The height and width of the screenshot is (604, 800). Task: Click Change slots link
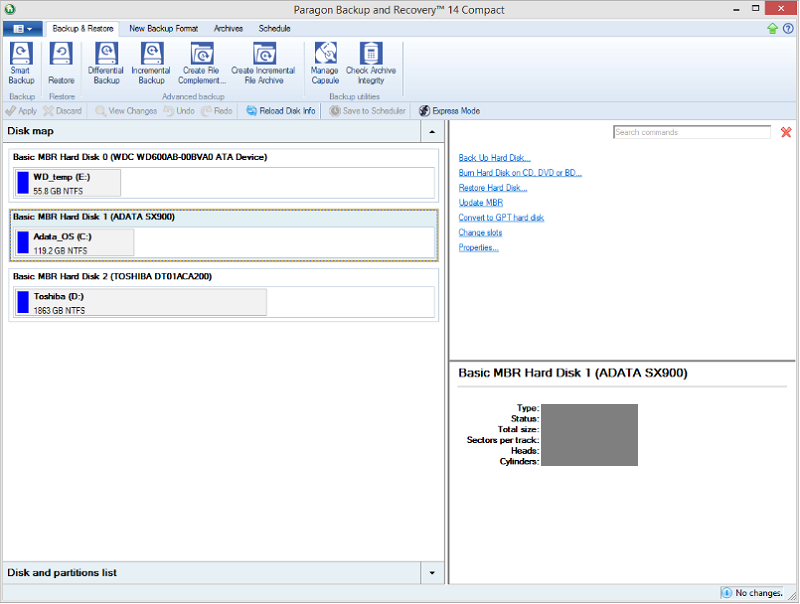[480, 233]
